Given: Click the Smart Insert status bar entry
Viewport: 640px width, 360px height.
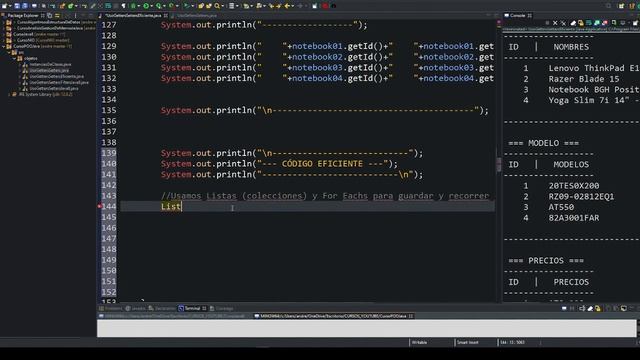Looking at the screenshot, I should pyautogui.click(x=467, y=342).
